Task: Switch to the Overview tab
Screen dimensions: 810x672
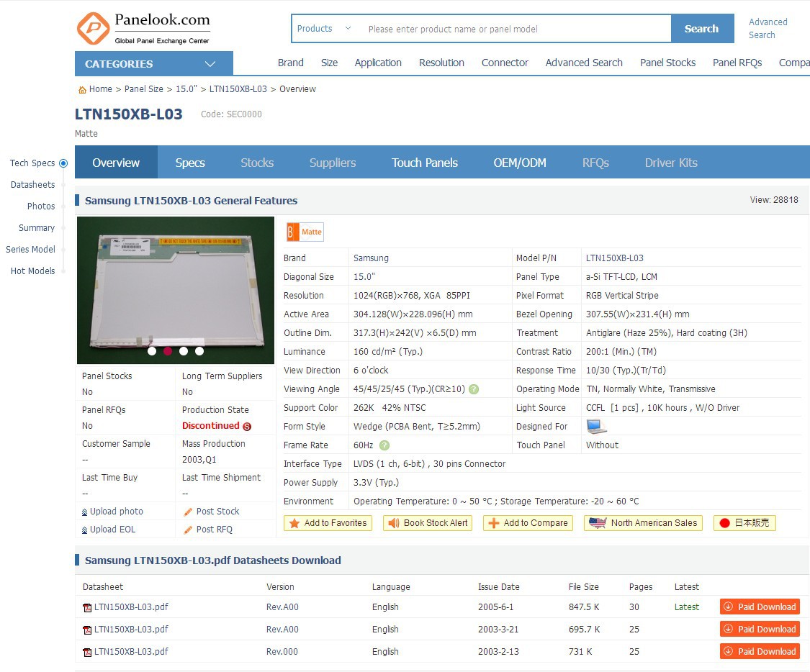Action: [116, 163]
